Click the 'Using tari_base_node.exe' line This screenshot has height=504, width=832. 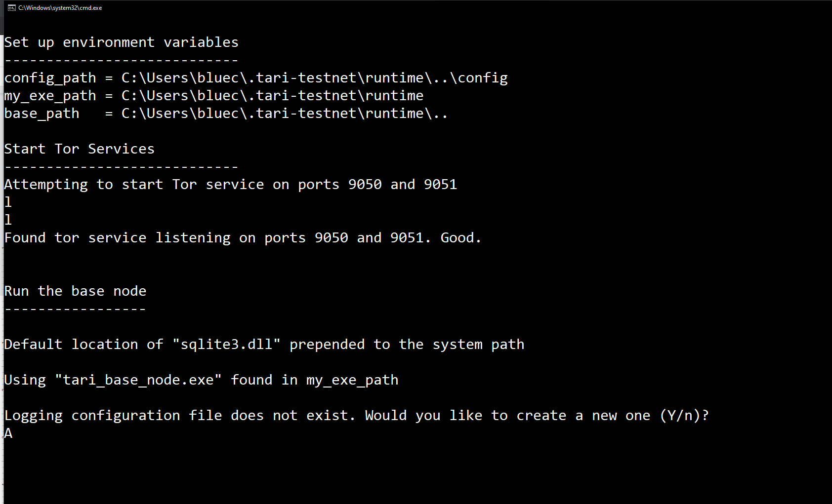pyautogui.click(x=201, y=380)
